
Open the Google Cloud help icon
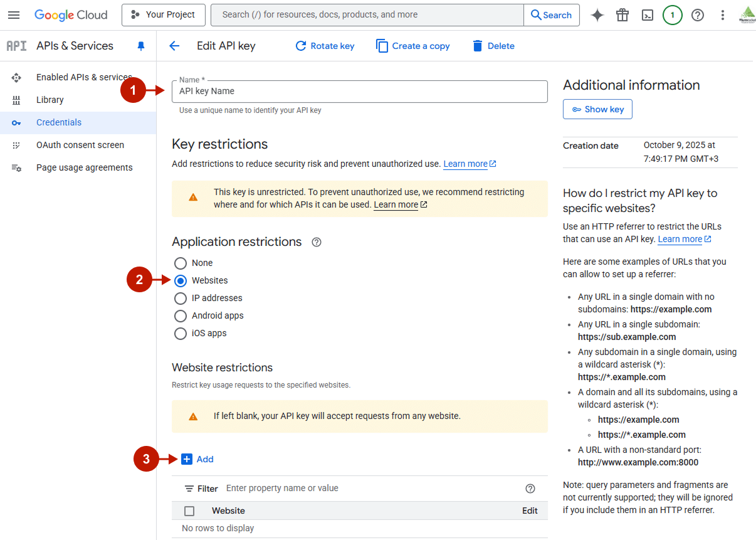[x=698, y=14]
